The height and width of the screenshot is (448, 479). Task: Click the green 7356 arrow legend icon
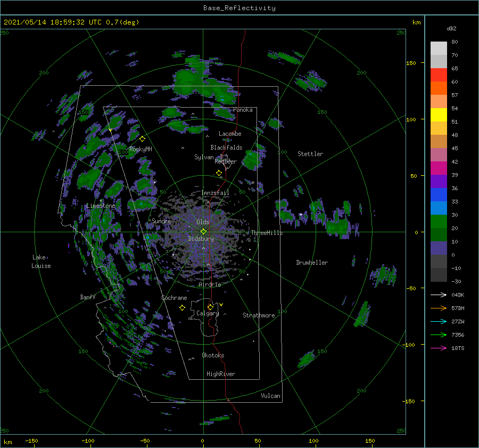[x=439, y=335]
